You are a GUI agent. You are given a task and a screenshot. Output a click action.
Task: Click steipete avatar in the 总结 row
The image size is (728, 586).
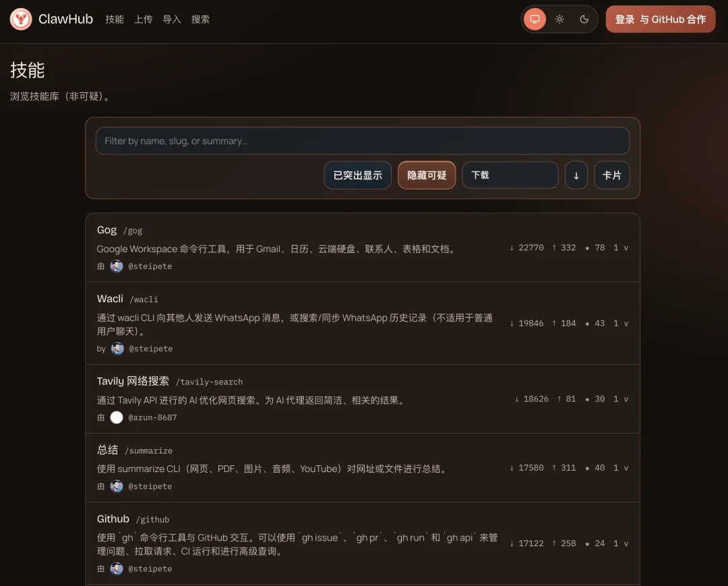[x=117, y=486]
